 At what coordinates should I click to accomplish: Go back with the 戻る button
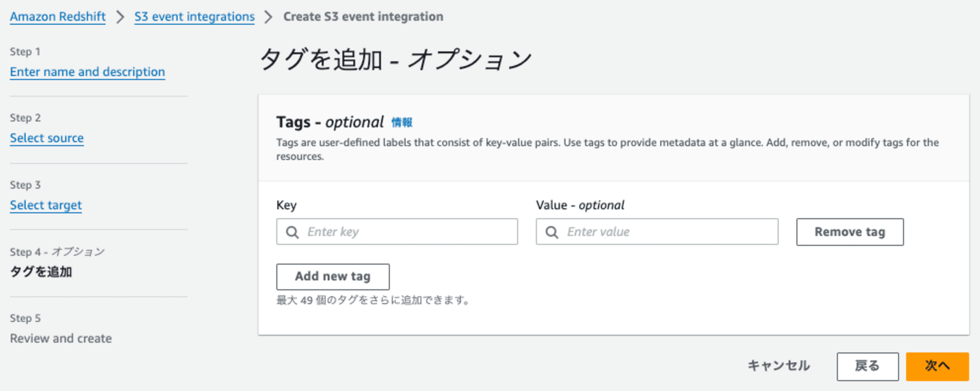coord(867,367)
